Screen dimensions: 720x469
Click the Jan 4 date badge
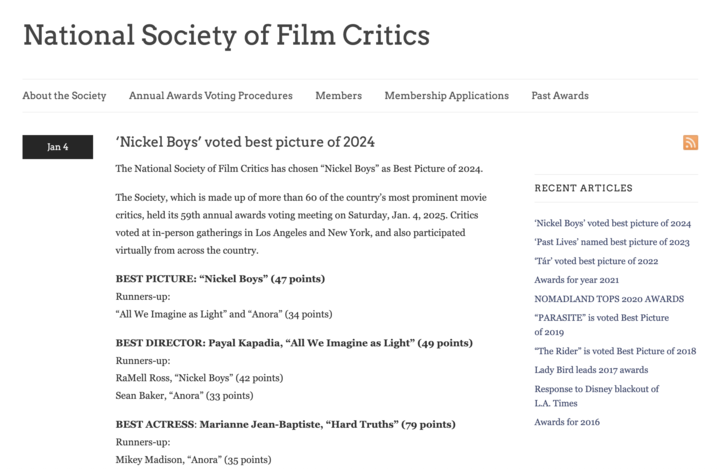[x=58, y=147]
